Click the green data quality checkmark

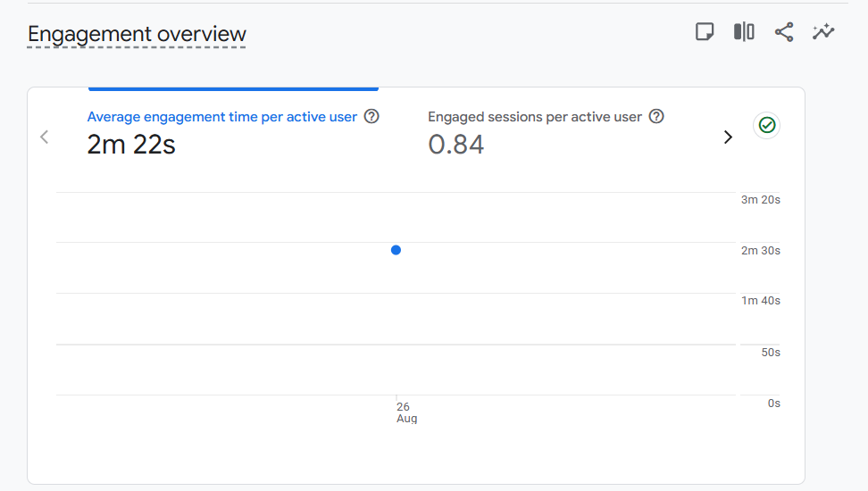coord(767,125)
